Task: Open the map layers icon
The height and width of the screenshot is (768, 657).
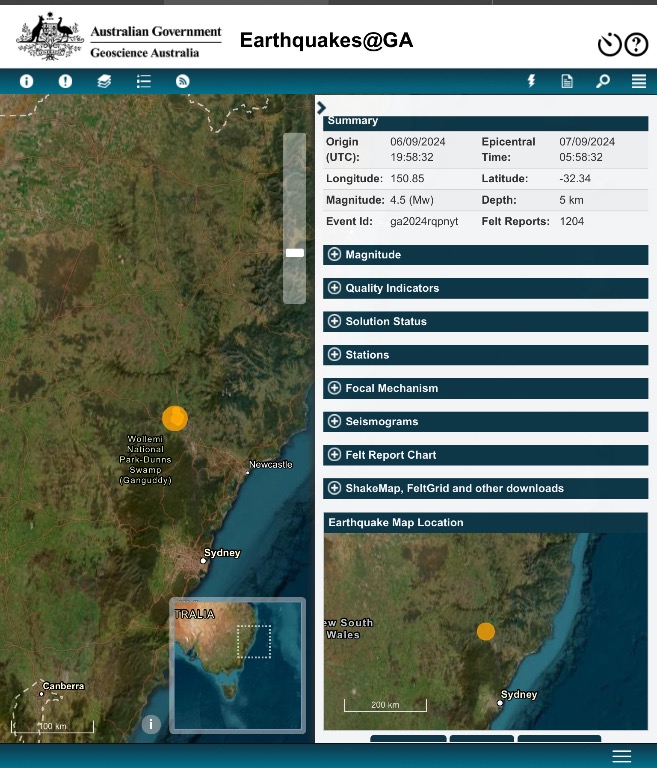Action: [x=104, y=81]
